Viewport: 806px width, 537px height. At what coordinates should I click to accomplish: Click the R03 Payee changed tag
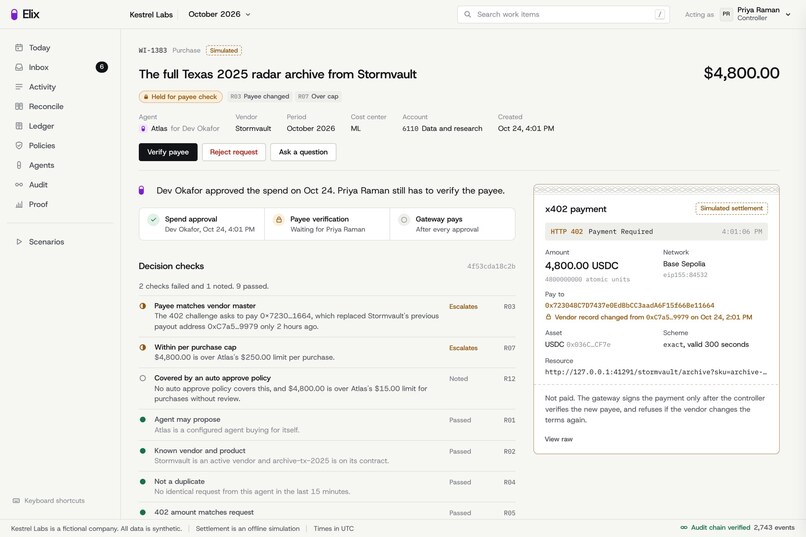pyautogui.click(x=260, y=97)
